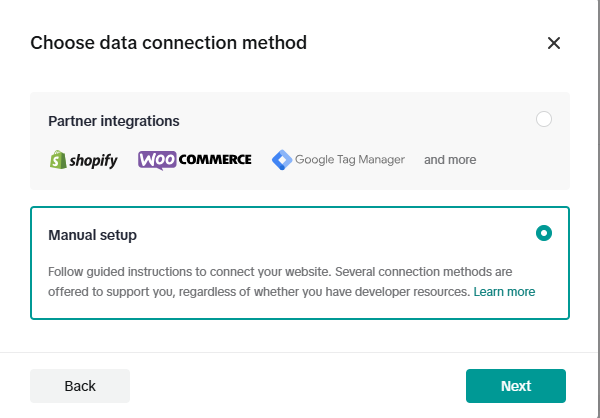This screenshot has height=418, width=600.
Task: Click the 'and more' integrations text
Action: (450, 160)
